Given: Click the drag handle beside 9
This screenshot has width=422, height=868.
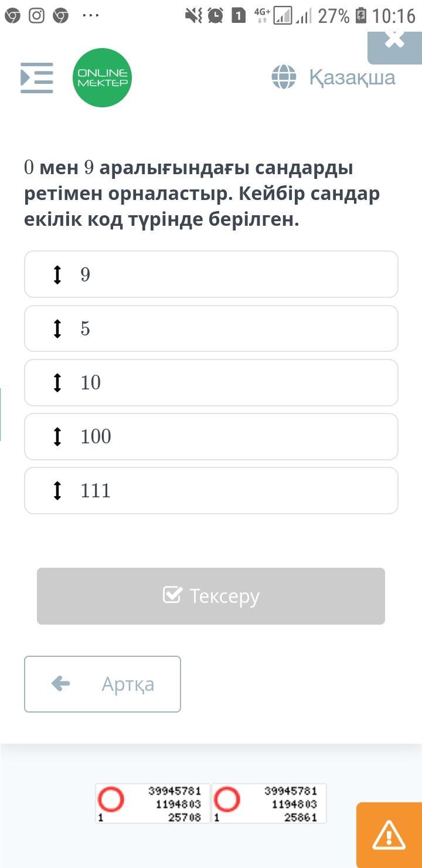Looking at the screenshot, I should coord(57,274).
